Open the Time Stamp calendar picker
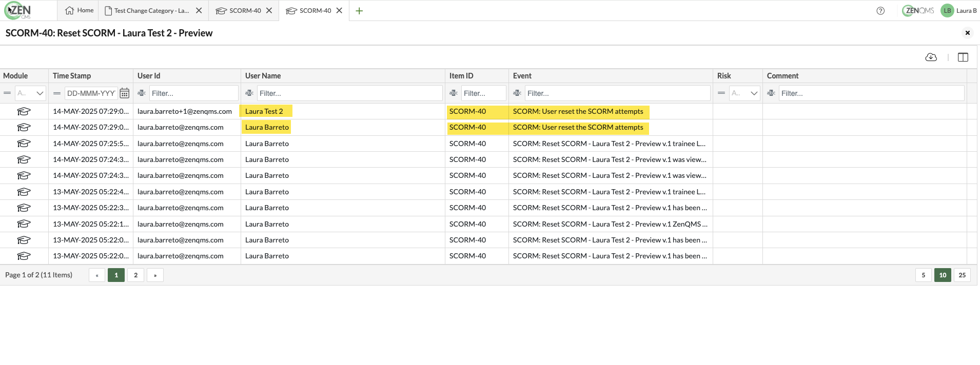Viewport: 980px width, 365px height. click(x=124, y=93)
